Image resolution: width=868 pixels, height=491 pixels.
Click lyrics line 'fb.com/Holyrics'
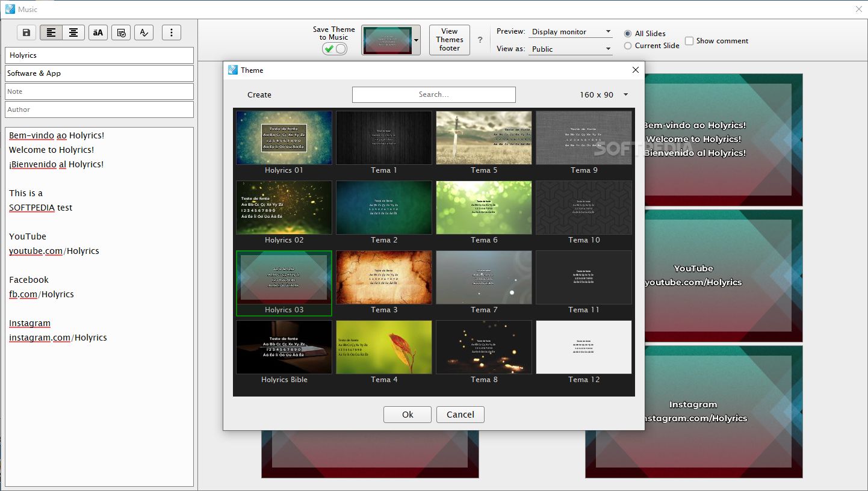coord(42,294)
